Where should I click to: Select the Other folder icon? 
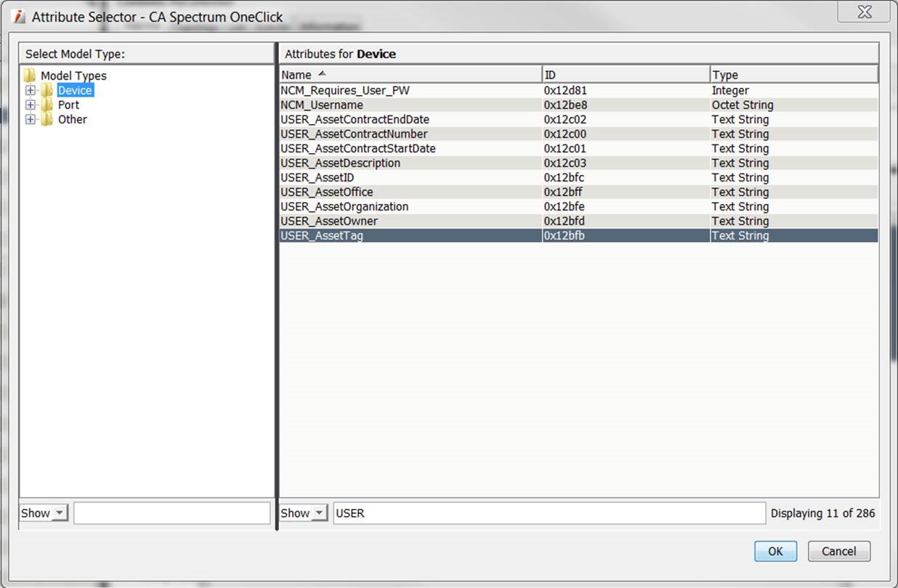tap(47, 119)
